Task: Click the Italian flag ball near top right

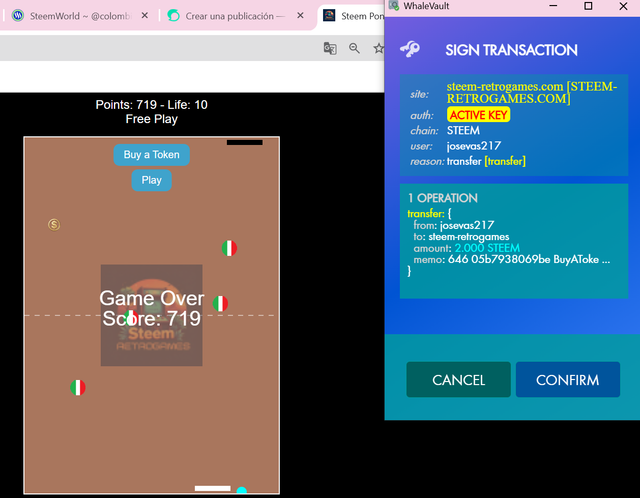Action: pos(229,248)
